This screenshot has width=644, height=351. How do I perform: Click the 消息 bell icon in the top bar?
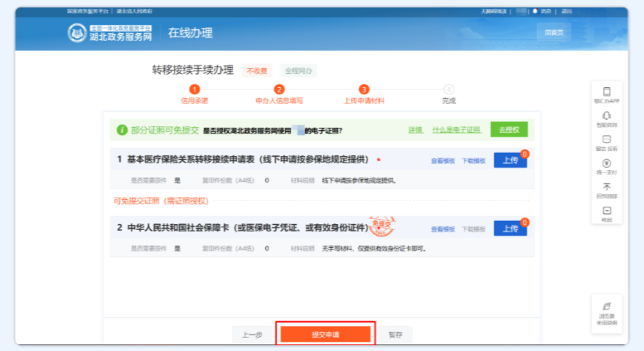tap(535, 11)
